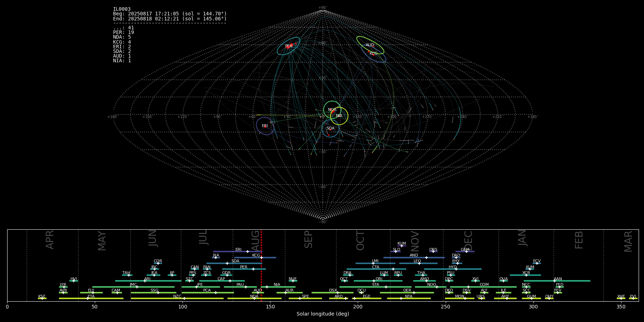This screenshot has width=644, height=322.
Task: Click the PER radiant label on the sky map
Action: click(x=289, y=46)
